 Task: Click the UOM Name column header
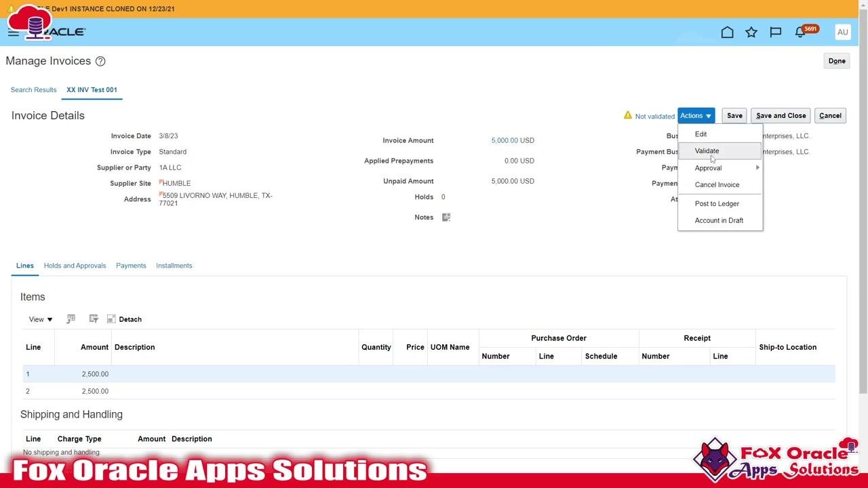tap(450, 347)
